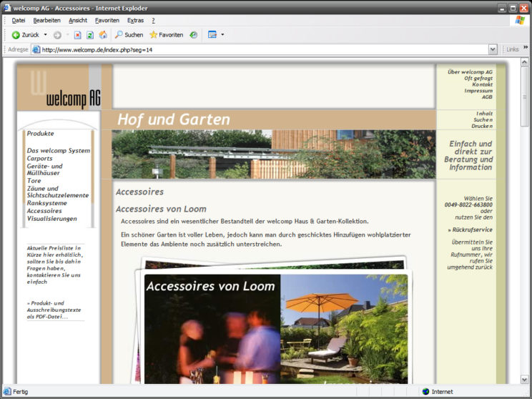This screenshot has width=532, height=399.
Task: Go to the home page icon
Action: pos(103,34)
